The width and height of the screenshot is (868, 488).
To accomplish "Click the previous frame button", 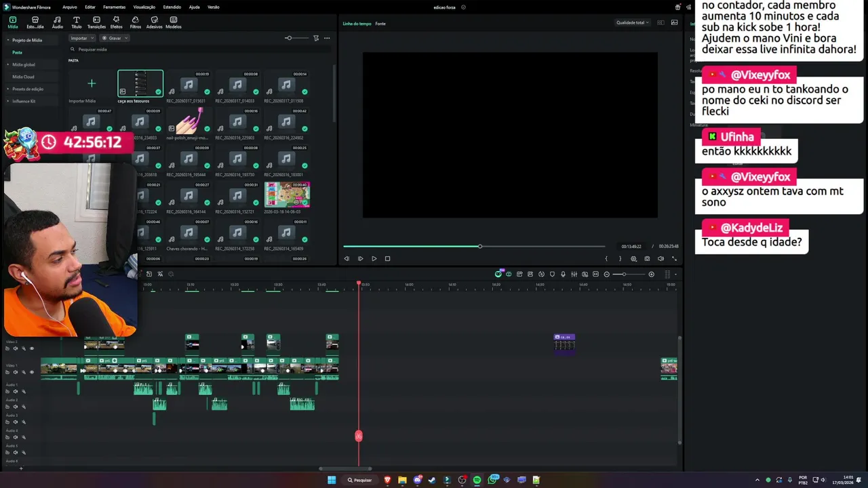I will pos(347,258).
